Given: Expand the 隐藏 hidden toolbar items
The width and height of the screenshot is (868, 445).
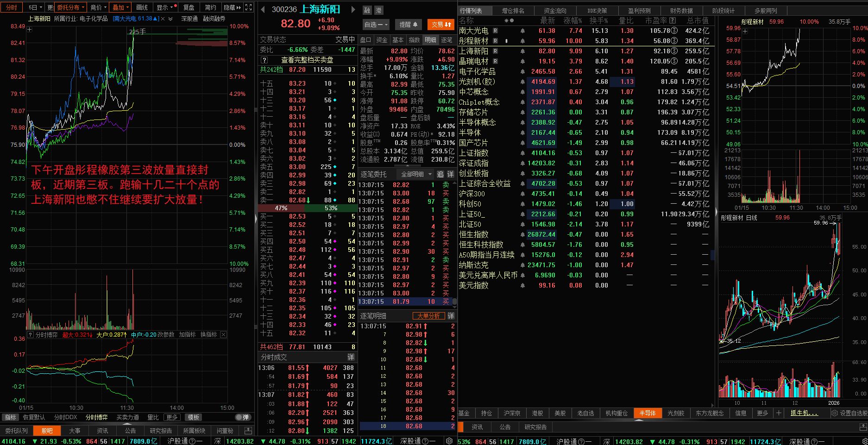Looking at the screenshot, I should coord(232,7).
